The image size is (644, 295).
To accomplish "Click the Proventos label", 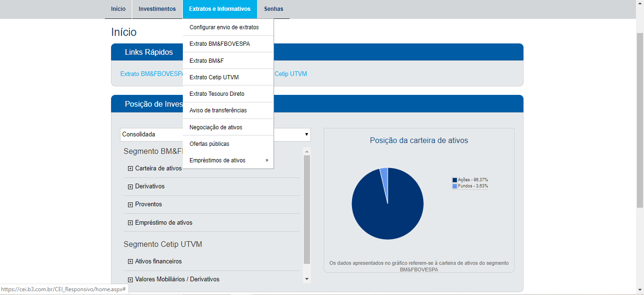I will pyautogui.click(x=148, y=204).
